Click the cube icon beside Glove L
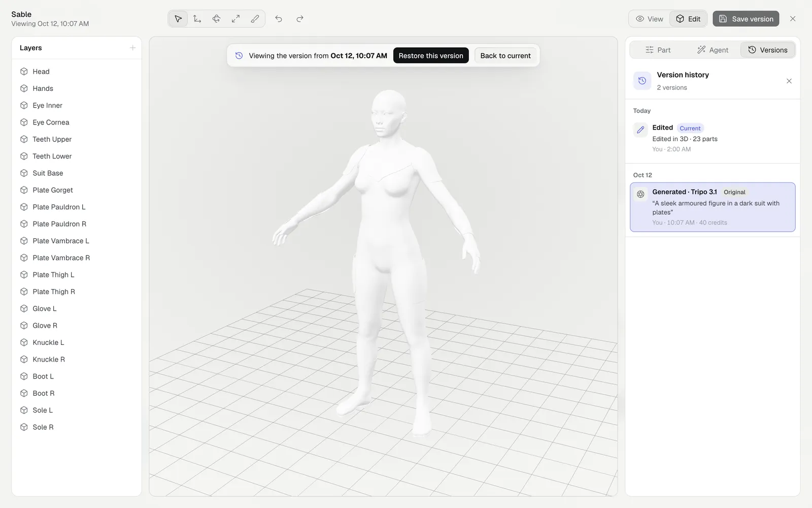The width and height of the screenshot is (812, 508). 24,309
